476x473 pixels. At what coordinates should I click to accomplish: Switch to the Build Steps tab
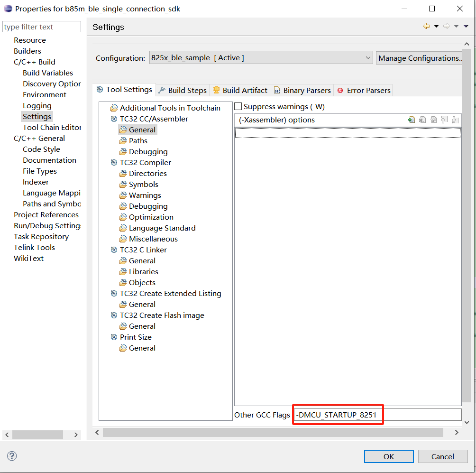point(188,90)
